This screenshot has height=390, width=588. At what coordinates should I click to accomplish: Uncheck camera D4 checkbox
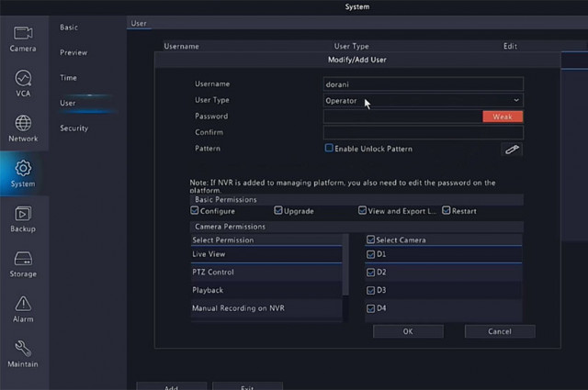point(370,308)
